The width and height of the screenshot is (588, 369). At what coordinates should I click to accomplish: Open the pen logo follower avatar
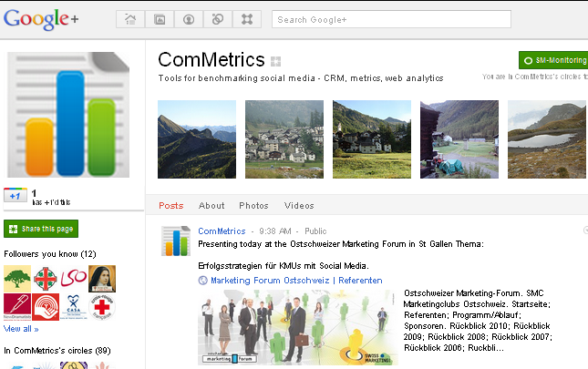coord(17,307)
